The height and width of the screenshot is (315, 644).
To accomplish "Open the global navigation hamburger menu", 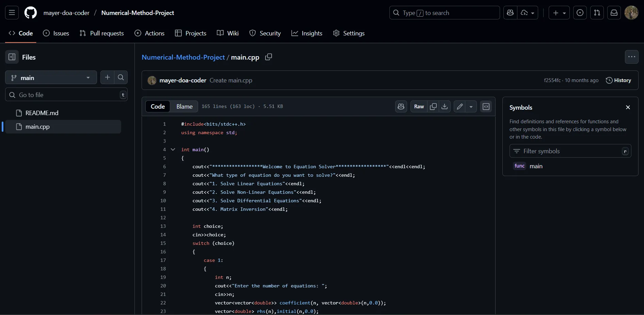I will 12,13.
